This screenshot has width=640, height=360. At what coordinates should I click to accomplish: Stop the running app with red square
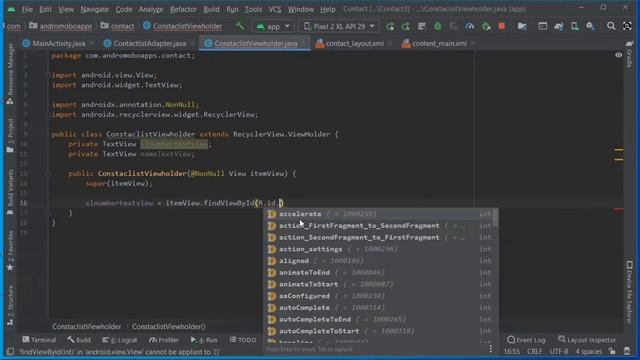502,27
